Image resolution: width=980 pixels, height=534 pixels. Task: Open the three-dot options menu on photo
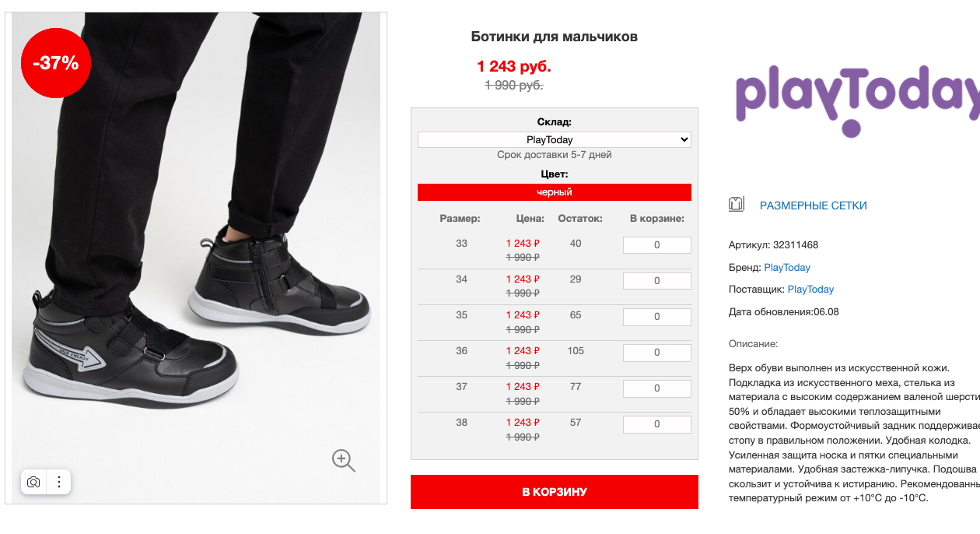59,482
